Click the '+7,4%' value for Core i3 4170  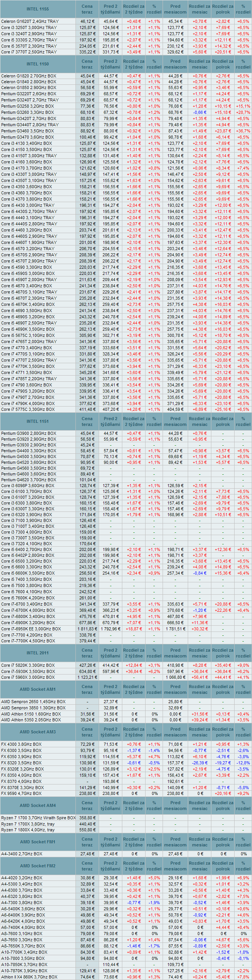click(x=243, y=168)
